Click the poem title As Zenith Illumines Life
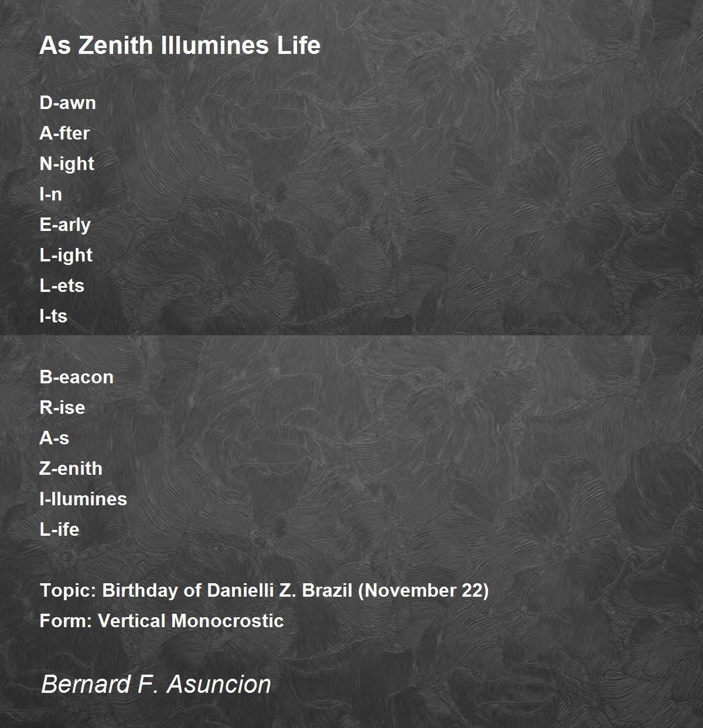This screenshot has height=728, width=703. (180, 46)
